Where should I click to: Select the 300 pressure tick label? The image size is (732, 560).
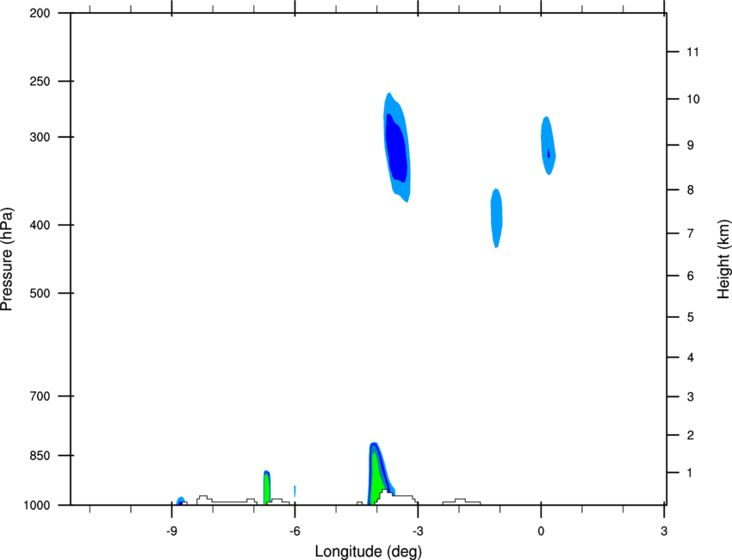coord(40,137)
